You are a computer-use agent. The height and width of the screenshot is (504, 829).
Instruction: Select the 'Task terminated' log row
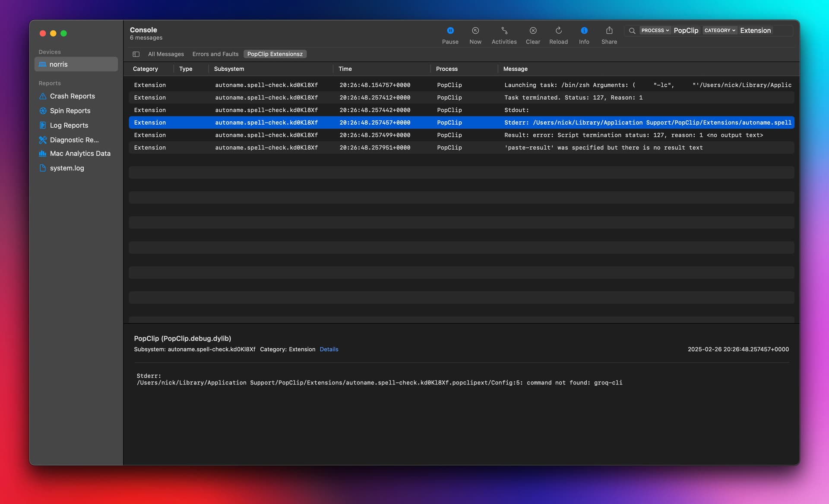point(461,98)
